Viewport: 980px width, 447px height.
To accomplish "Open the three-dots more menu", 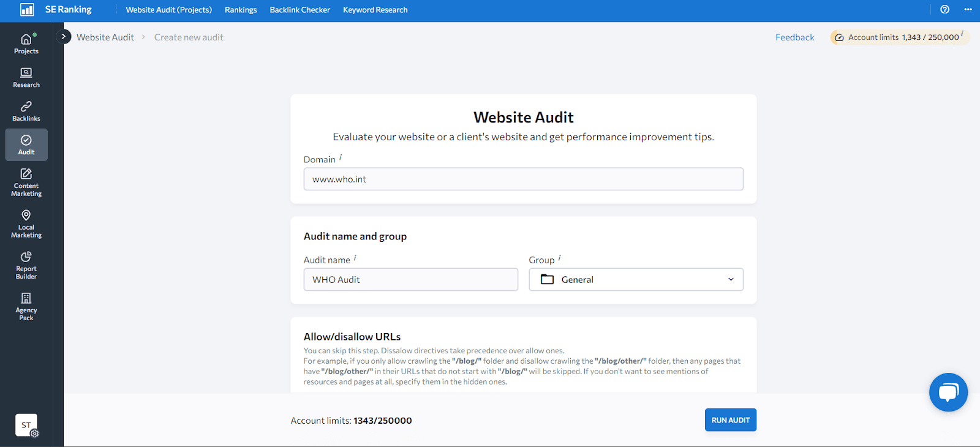I will click(x=968, y=9).
